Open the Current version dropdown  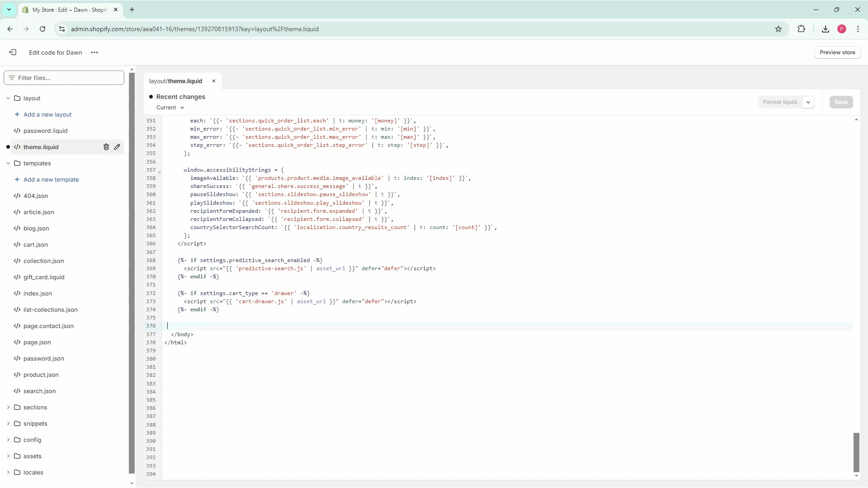pos(170,108)
